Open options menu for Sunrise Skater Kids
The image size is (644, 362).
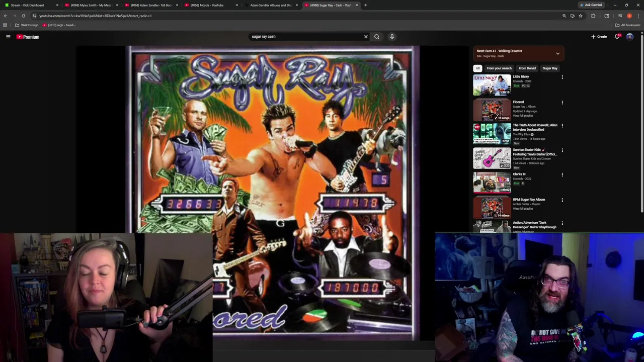pyautogui.click(x=562, y=150)
